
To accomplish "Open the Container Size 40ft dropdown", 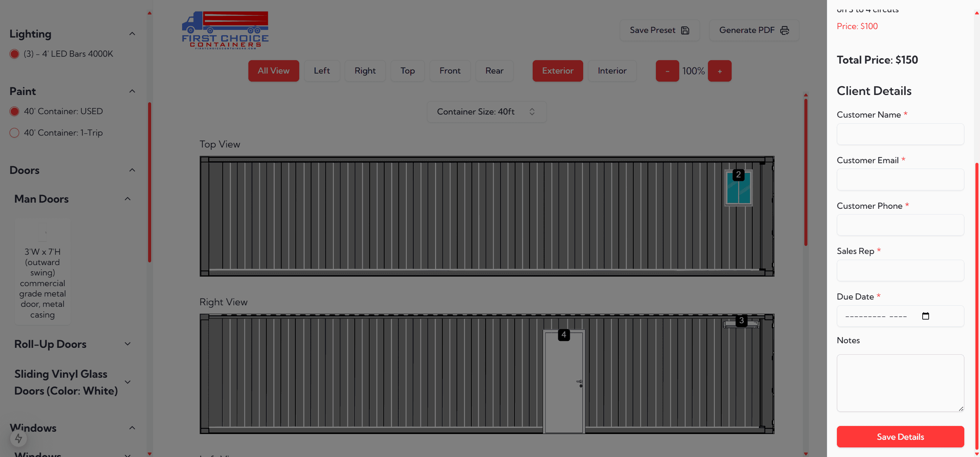I will pyautogui.click(x=486, y=112).
